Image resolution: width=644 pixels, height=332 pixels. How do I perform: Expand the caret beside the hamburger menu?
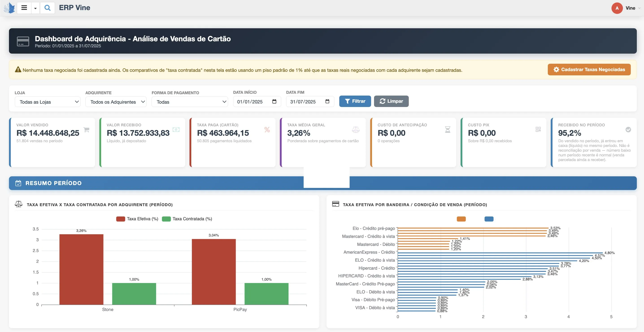coord(35,8)
